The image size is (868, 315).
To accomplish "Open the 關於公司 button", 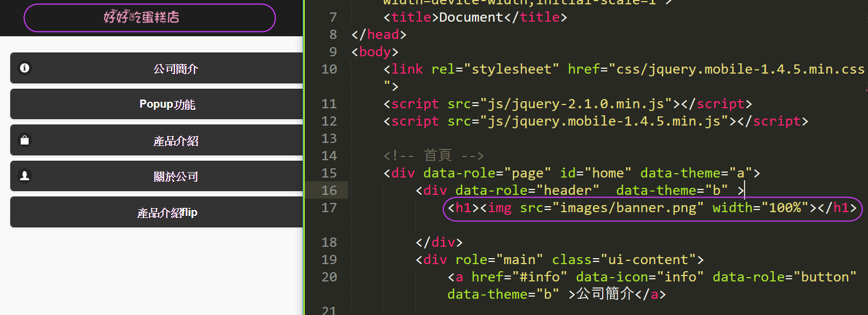I will click(175, 176).
